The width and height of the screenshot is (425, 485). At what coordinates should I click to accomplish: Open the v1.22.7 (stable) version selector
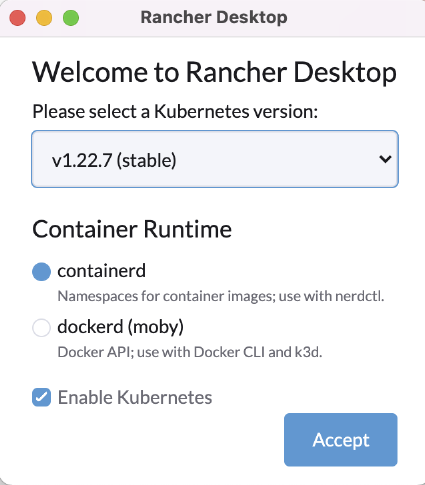(x=215, y=159)
